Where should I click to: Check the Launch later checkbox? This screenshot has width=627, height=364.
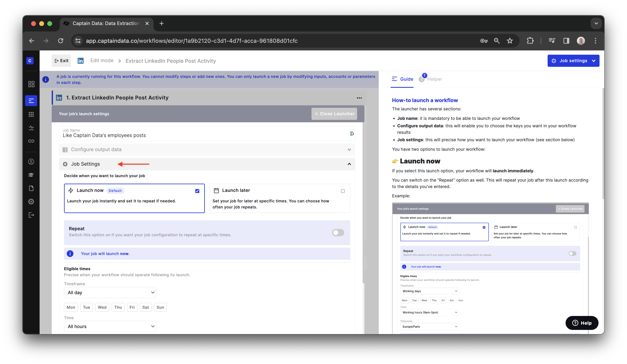pos(343,191)
